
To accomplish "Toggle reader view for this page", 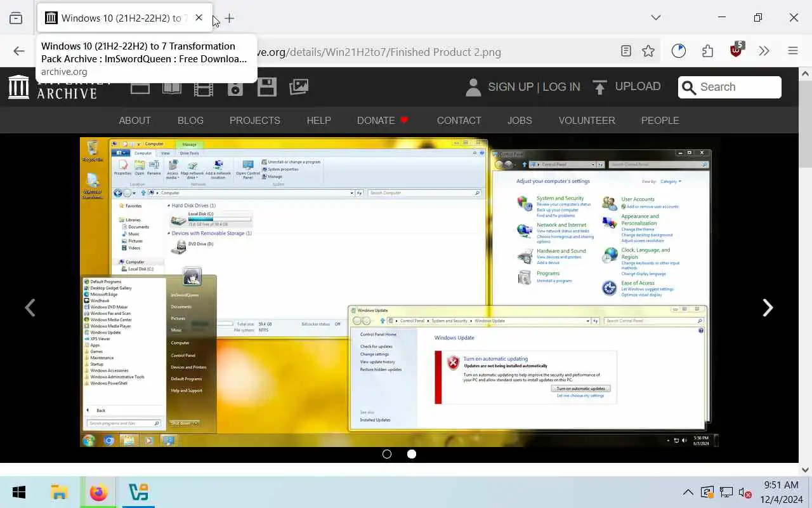I will pyautogui.click(x=626, y=51).
